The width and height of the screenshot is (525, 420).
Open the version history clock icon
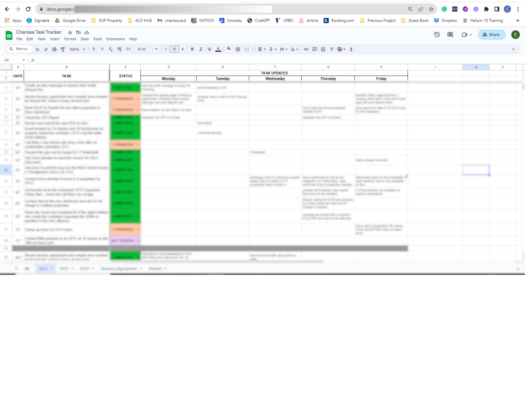coord(437,35)
